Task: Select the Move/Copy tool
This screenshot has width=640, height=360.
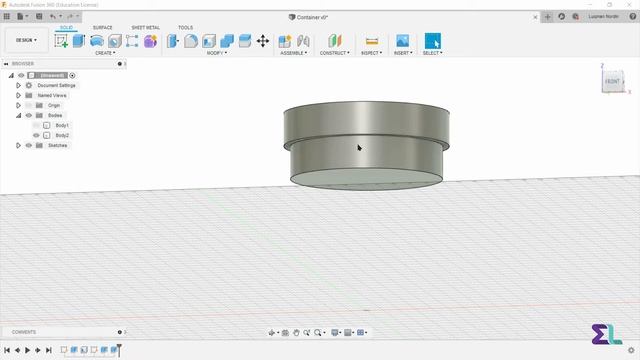Action: (x=263, y=41)
